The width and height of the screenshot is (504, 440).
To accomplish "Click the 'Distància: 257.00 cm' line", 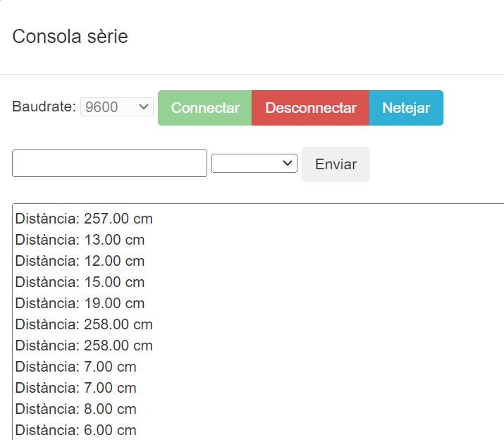I will 84,219.
